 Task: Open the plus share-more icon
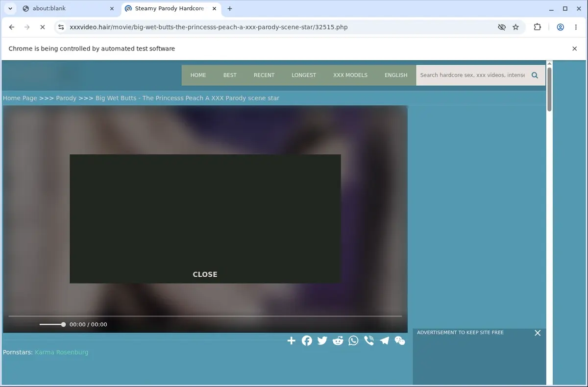tap(291, 340)
